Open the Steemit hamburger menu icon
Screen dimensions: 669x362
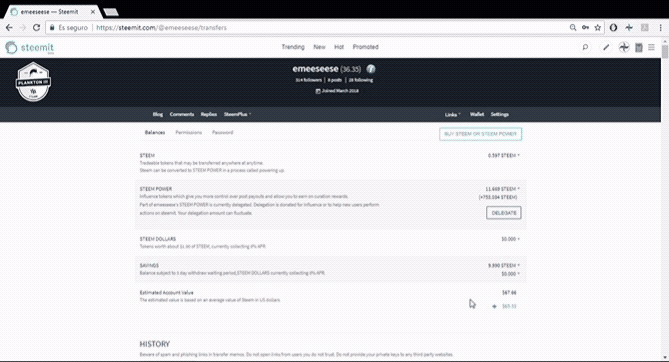tap(651, 47)
